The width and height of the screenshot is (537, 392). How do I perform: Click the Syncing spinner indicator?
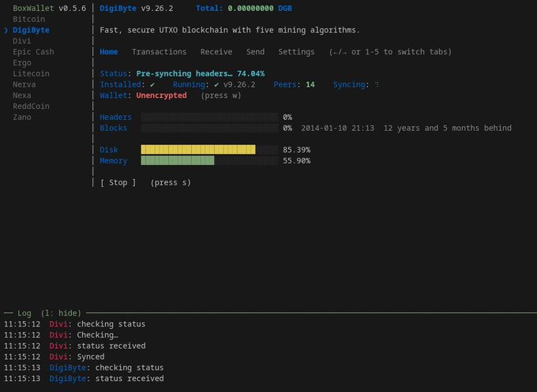[377, 84]
